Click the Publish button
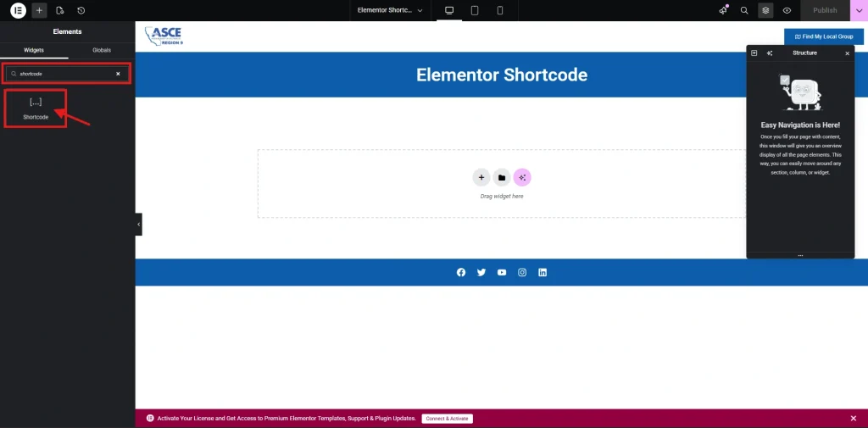868x428 pixels. pyautogui.click(x=825, y=10)
